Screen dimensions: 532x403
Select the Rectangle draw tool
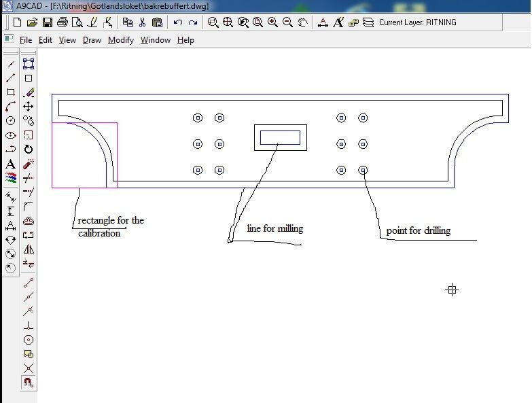click(11, 92)
